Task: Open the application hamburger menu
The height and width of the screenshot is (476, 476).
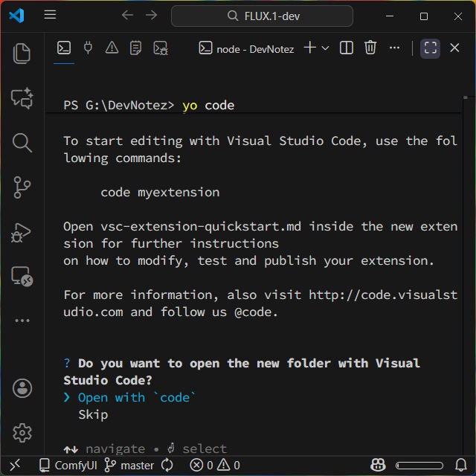Action: tap(50, 16)
